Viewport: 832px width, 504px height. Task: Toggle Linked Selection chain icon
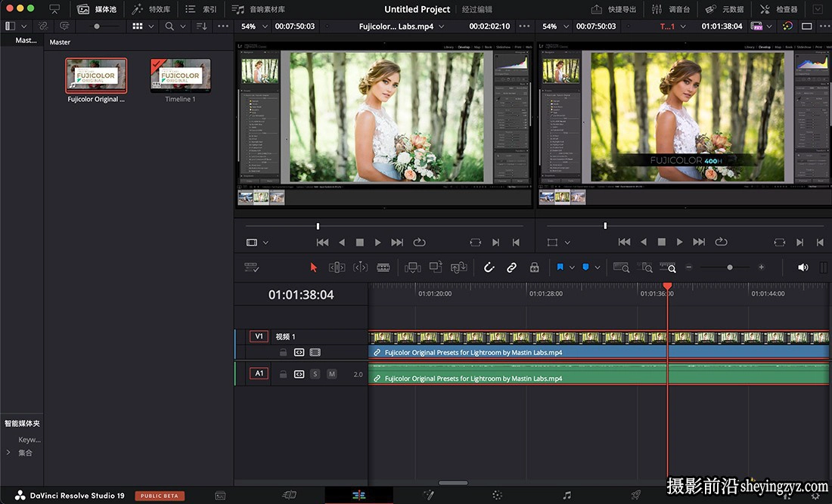click(x=511, y=267)
